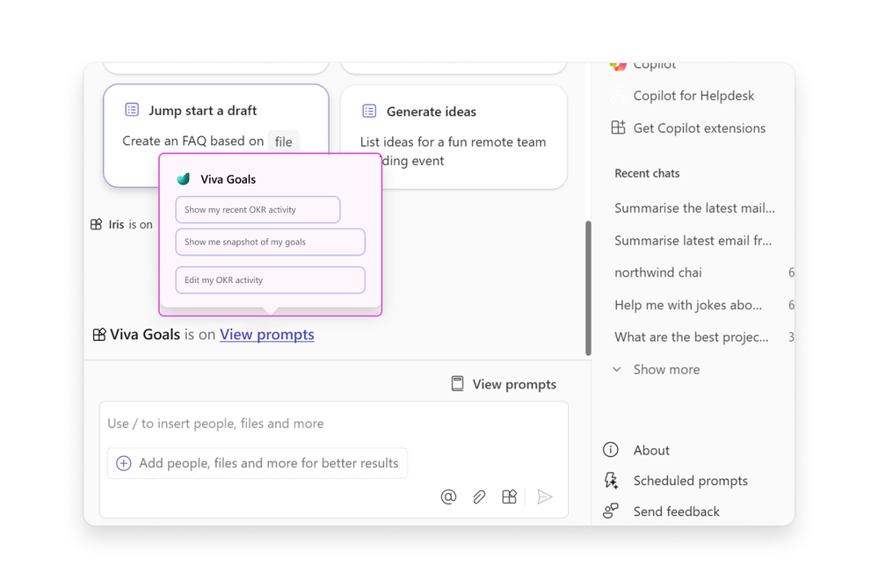The height and width of the screenshot is (588, 878).
Task: Click the Generate ideas list icon
Action: point(369,111)
